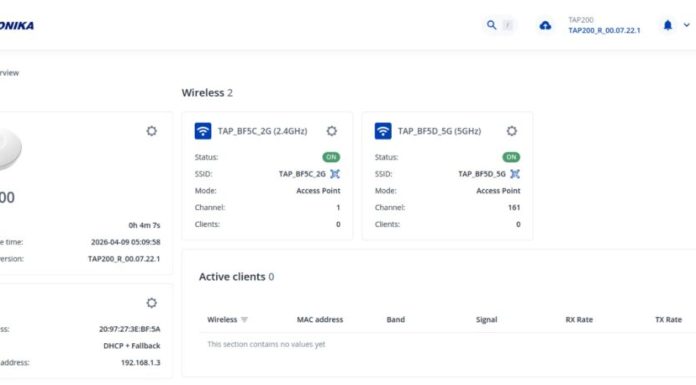The width and height of the screenshot is (696, 385).
Task: Open the notifications bell icon
Action: [x=668, y=25]
